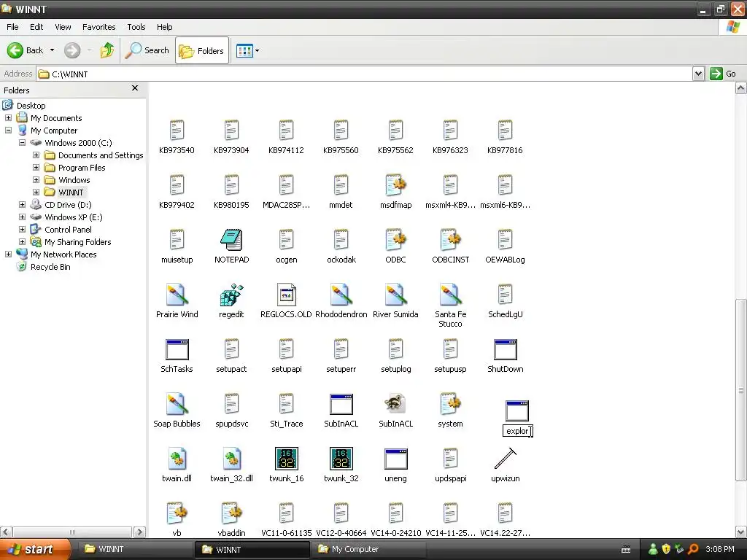Image resolution: width=747 pixels, height=560 pixels.
Task: Collapse the Windows 2000 (C:) node
Action: coord(22,142)
